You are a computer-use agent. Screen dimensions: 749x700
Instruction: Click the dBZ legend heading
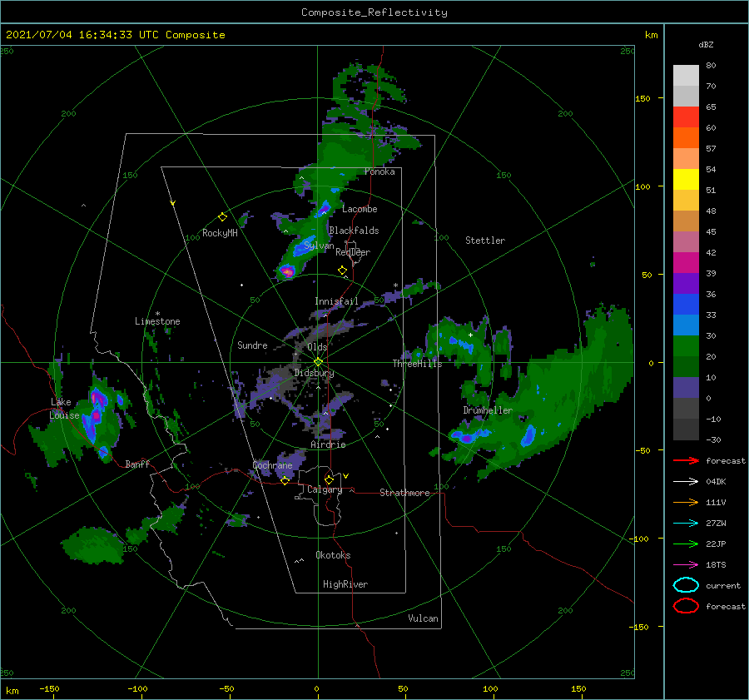point(706,44)
